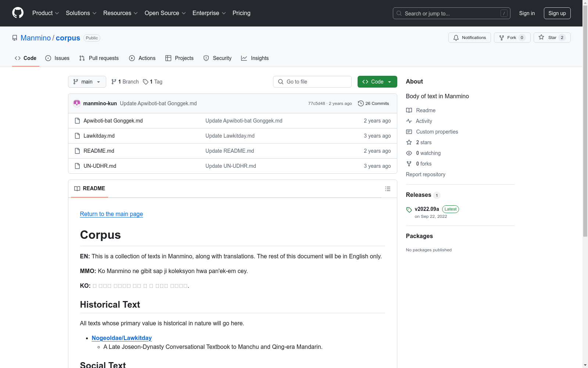Open the main branch selector dropdown
Viewport: 588px width, 368px height.
tap(87, 82)
